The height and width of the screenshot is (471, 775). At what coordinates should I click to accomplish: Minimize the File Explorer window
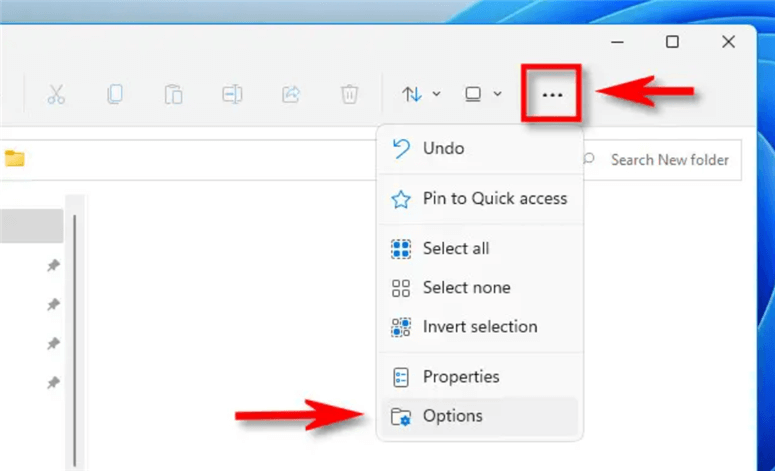click(x=617, y=42)
